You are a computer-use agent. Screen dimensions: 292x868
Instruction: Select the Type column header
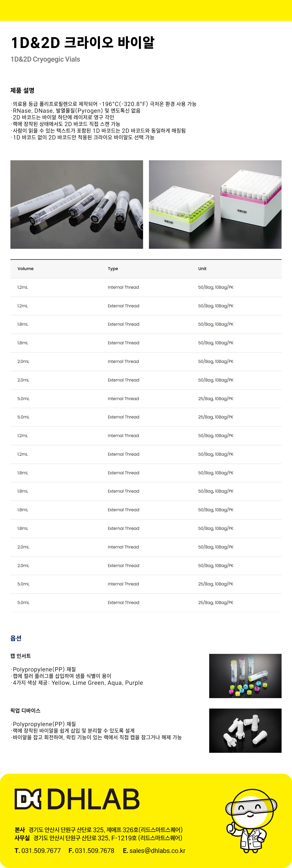113,269
